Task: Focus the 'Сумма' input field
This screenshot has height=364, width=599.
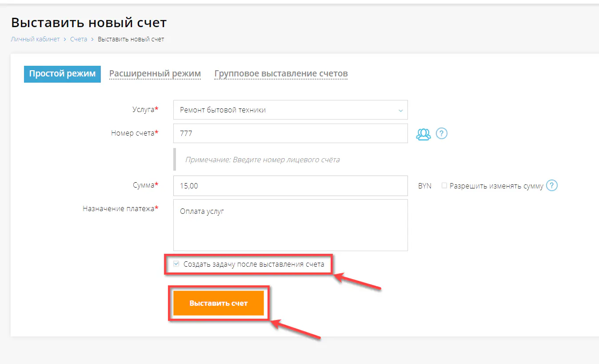Action: [290, 186]
